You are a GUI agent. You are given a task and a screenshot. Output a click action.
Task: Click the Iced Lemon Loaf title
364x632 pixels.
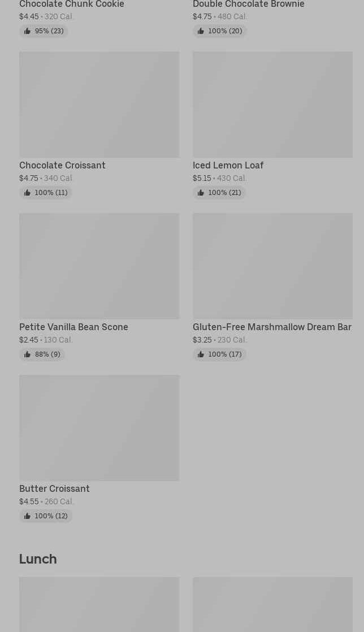point(228,166)
